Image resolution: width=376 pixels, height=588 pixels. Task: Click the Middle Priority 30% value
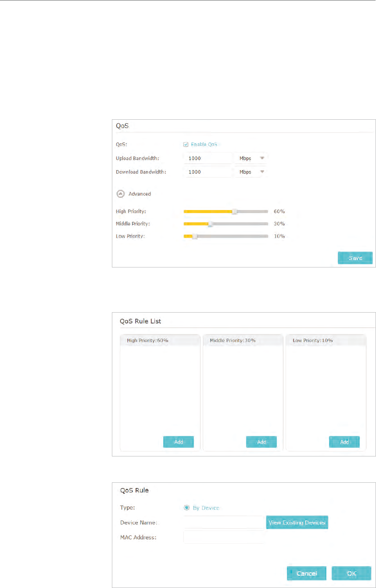point(279,224)
